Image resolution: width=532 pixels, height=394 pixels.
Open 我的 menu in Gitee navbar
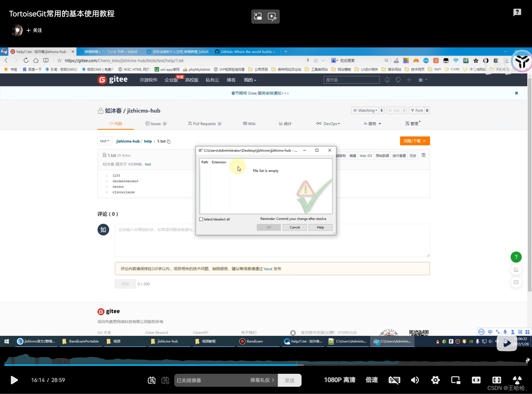coord(250,80)
